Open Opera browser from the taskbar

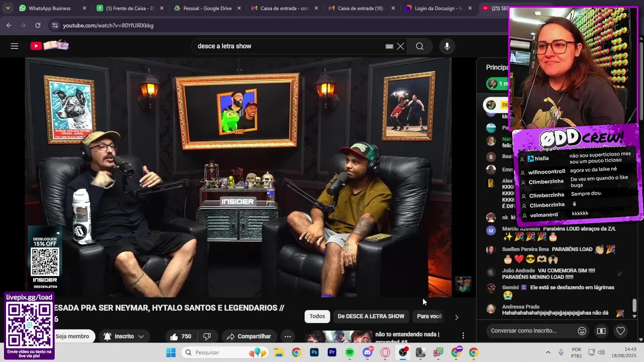(385, 352)
